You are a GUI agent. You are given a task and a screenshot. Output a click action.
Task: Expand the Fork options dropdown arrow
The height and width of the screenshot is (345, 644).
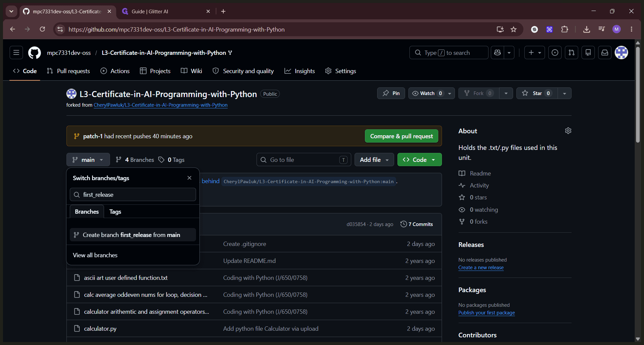coord(506,93)
